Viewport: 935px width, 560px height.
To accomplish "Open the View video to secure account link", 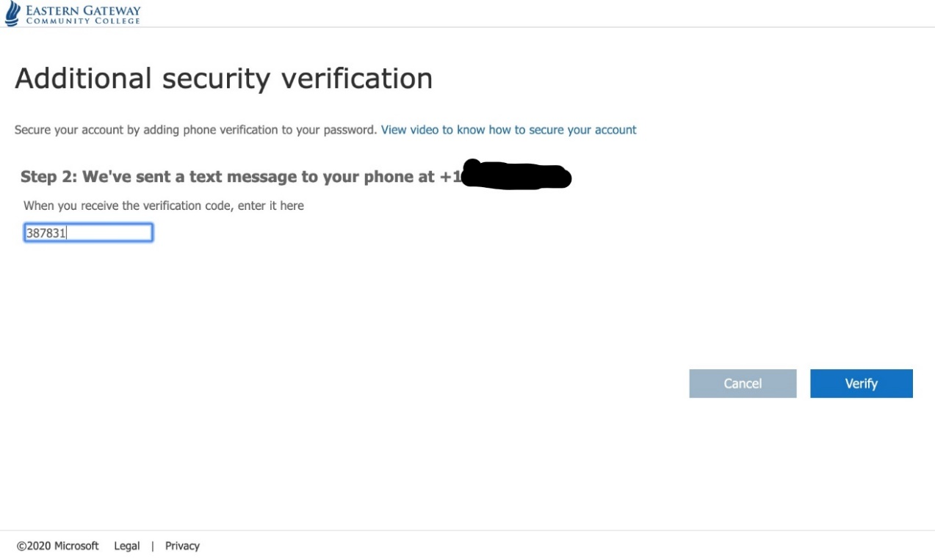I will pyautogui.click(x=508, y=130).
